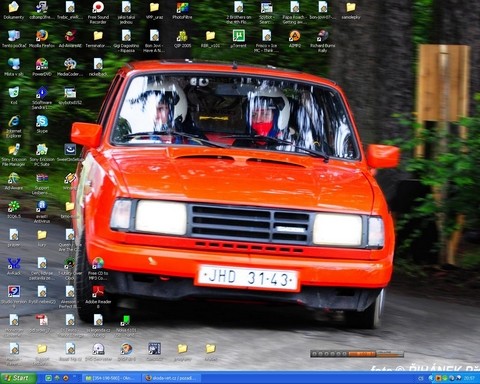Select the Prezio + Ice MC file
The image size is (480, 384).
(266, 41)
